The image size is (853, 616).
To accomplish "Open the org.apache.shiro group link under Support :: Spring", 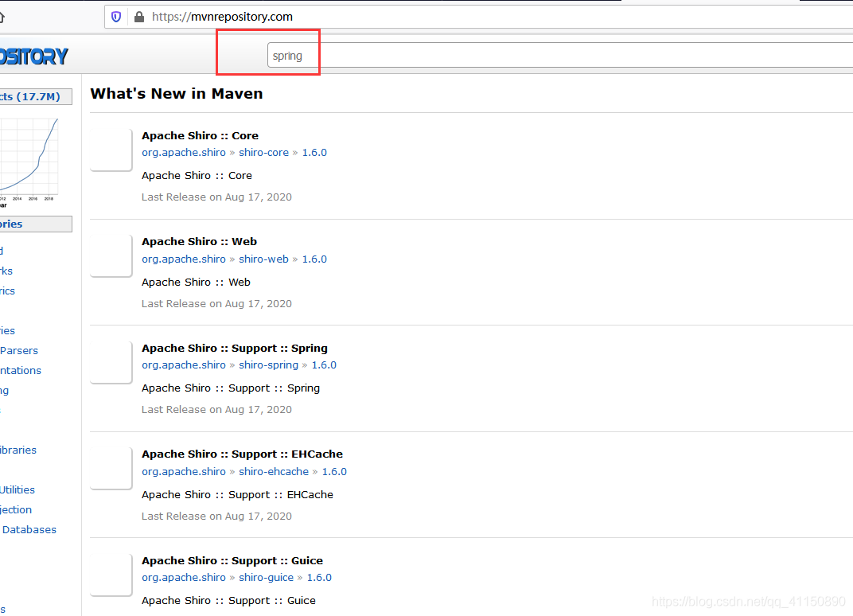I will [x=184, y=365].
